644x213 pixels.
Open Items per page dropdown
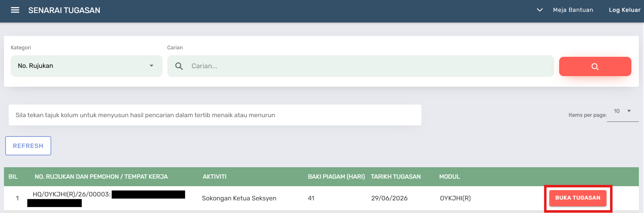[623, 111]
